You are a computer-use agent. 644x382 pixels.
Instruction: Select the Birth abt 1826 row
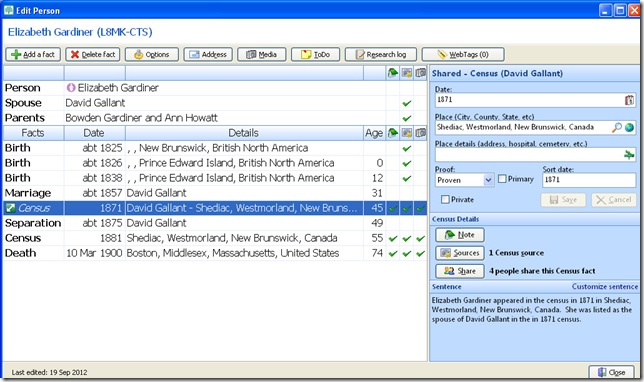pos(215,163)
